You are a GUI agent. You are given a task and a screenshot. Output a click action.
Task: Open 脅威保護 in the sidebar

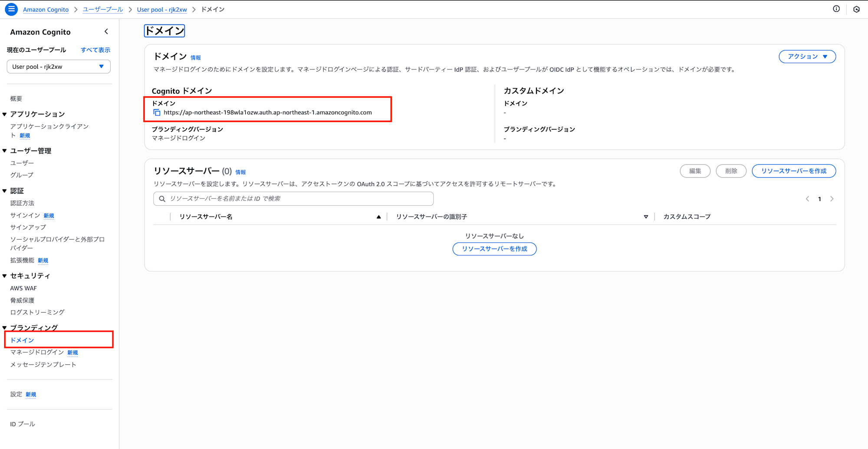click(x=22, y=300)
